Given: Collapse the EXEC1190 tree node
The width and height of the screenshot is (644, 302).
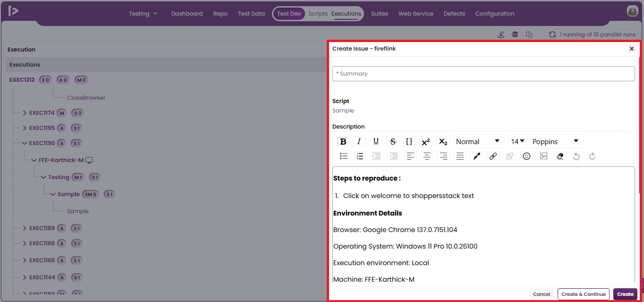Looking at the screenshot, I should tap(25, 143).
